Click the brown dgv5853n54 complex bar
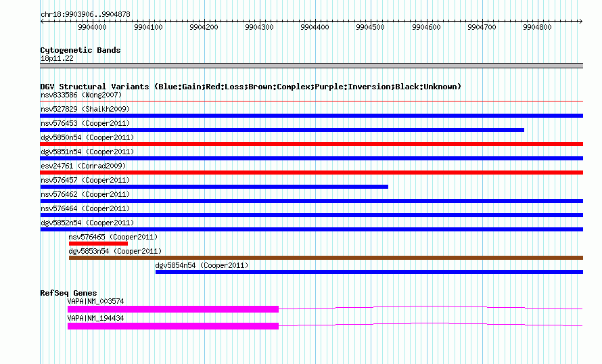 (326, 258)
